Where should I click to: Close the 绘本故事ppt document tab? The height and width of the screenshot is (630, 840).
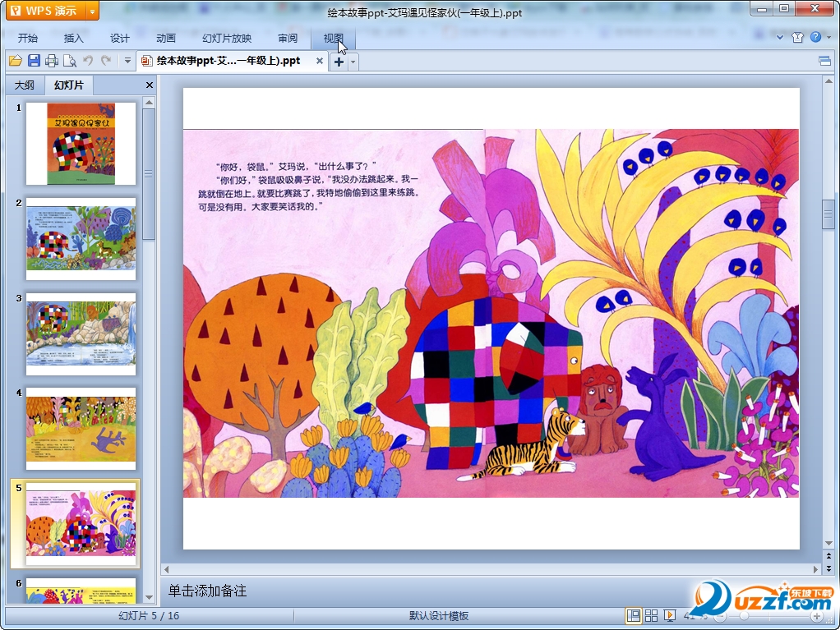319,61
